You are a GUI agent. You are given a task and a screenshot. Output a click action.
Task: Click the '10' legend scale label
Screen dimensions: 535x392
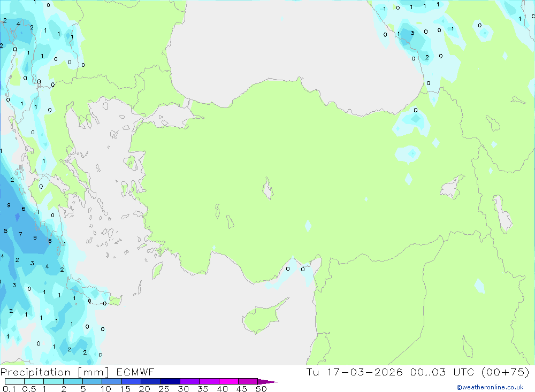click(106, 389)
